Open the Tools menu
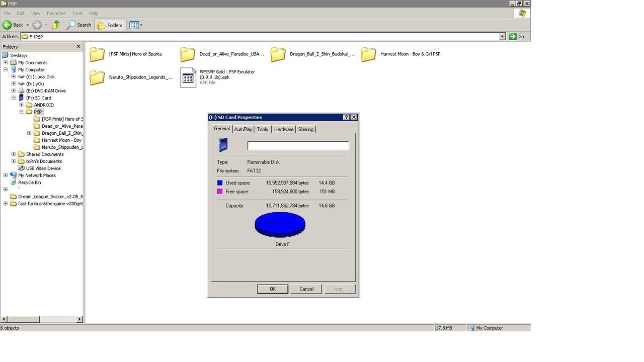 tap(77, 13)
